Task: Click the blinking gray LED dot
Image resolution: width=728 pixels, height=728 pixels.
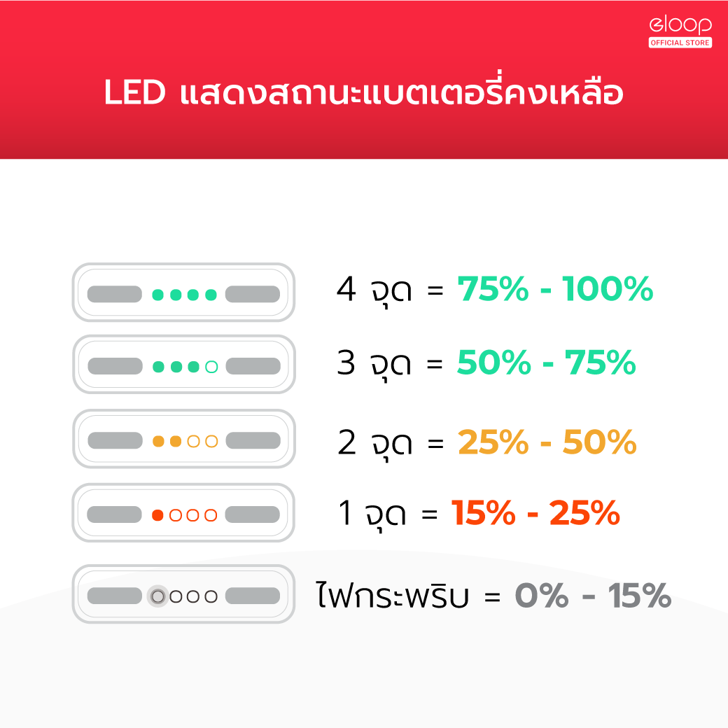Action: pos(158,596)
